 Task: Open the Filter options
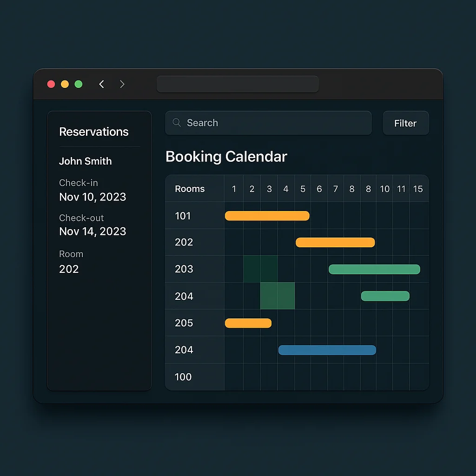click(405, 123)
